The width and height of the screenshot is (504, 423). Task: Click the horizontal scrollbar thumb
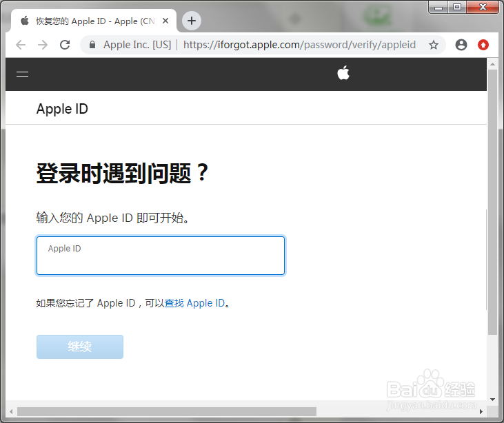coord(167,411)
